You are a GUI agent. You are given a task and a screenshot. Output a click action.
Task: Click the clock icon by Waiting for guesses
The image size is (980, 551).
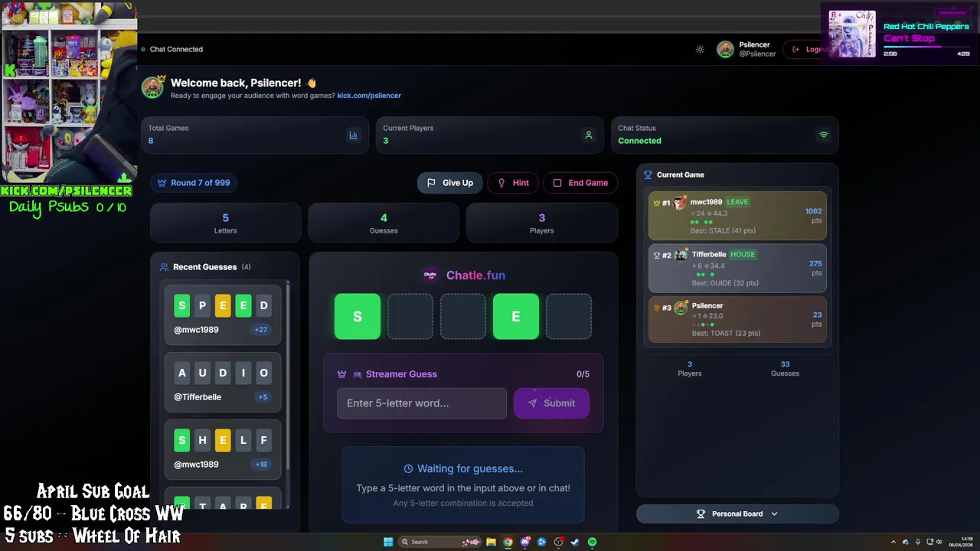(408, 468)
